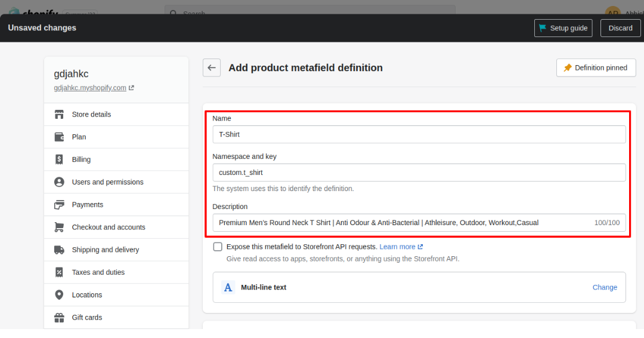Click the Shipping and delivery truck icon
This screenshot has height=338, width=644.
click(59, 250)
